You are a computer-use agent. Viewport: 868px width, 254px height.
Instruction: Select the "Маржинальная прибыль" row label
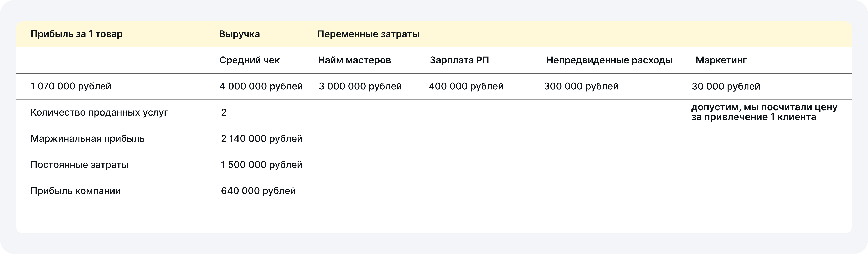pos(88,139)
